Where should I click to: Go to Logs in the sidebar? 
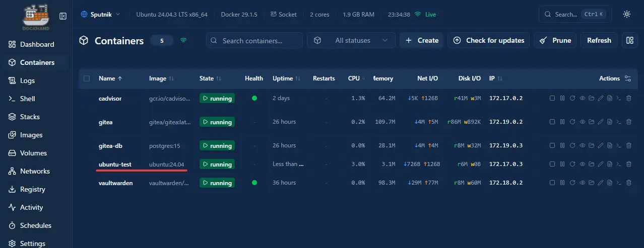coord(36,80)
